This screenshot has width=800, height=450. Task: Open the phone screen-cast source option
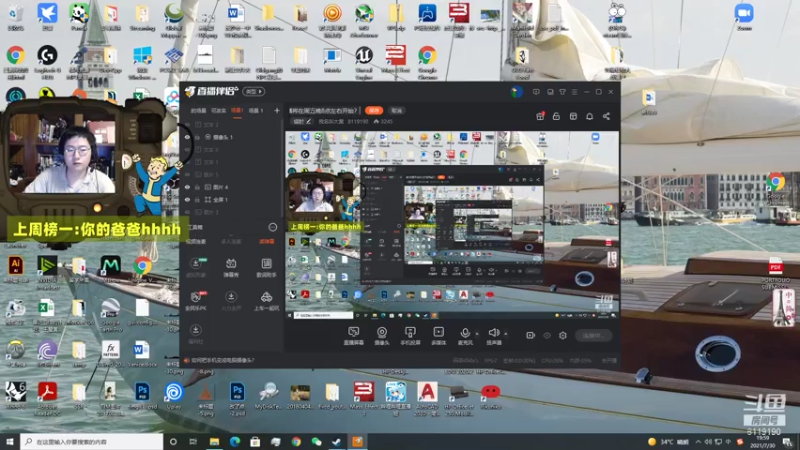tap(410, 336)
